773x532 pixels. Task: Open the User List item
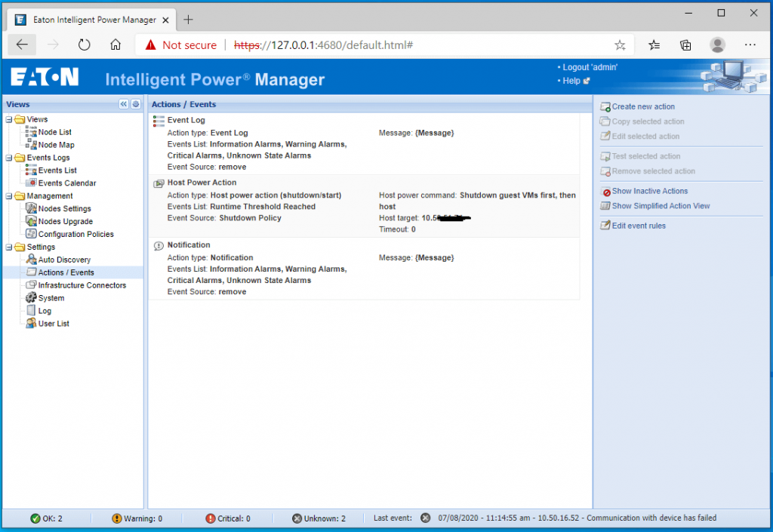tap(54, 324)
